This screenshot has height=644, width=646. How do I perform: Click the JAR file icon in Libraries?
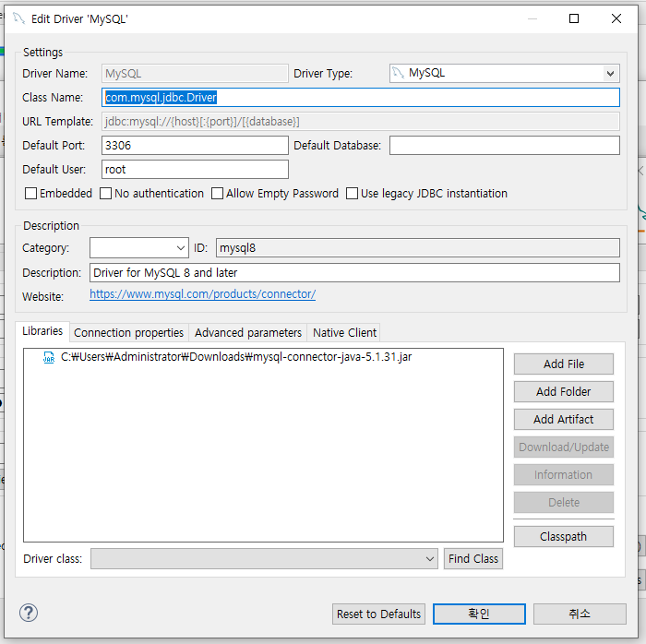click(x=49, y=357)
